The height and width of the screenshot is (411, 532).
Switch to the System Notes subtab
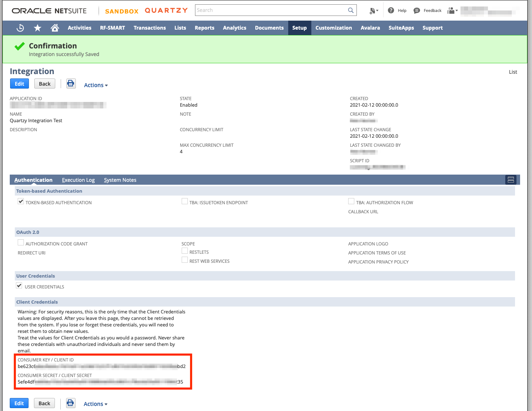[x=120, y=180]
